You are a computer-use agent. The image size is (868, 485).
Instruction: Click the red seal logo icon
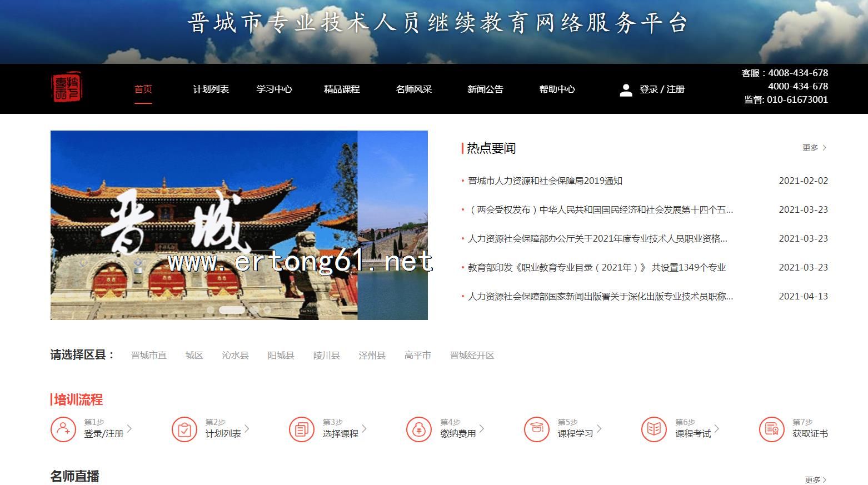(67, 88)
